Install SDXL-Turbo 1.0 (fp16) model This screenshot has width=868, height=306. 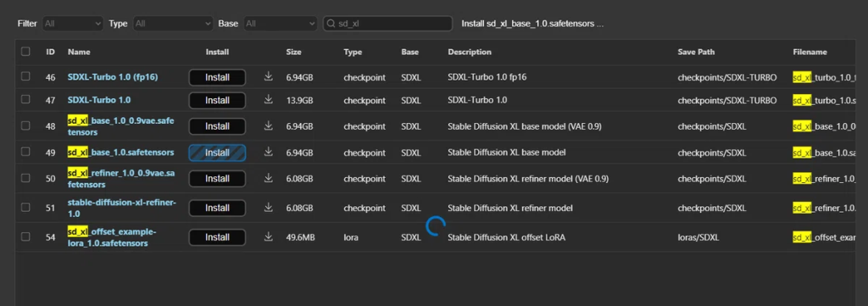[218, 77]
